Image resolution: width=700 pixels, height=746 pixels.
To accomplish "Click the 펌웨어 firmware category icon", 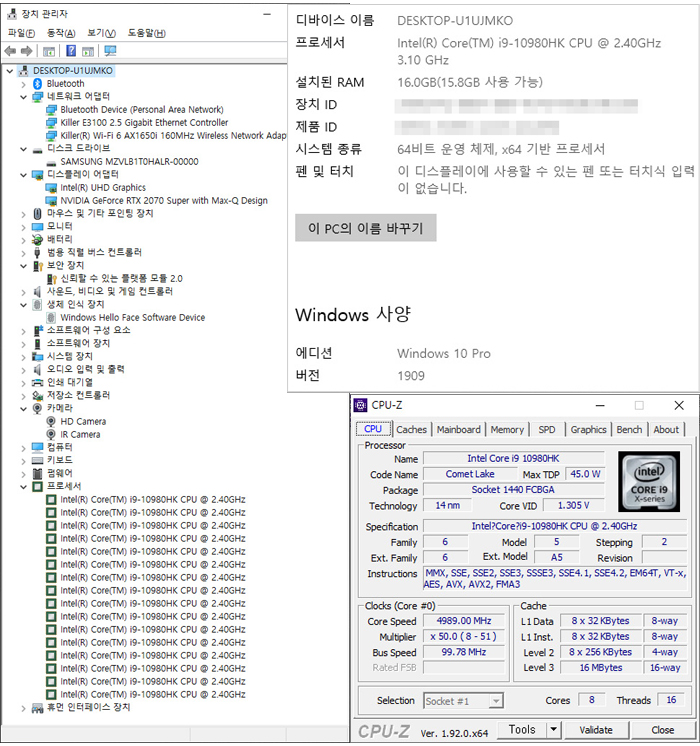I will pyautogui.click(x=38, y=473).
